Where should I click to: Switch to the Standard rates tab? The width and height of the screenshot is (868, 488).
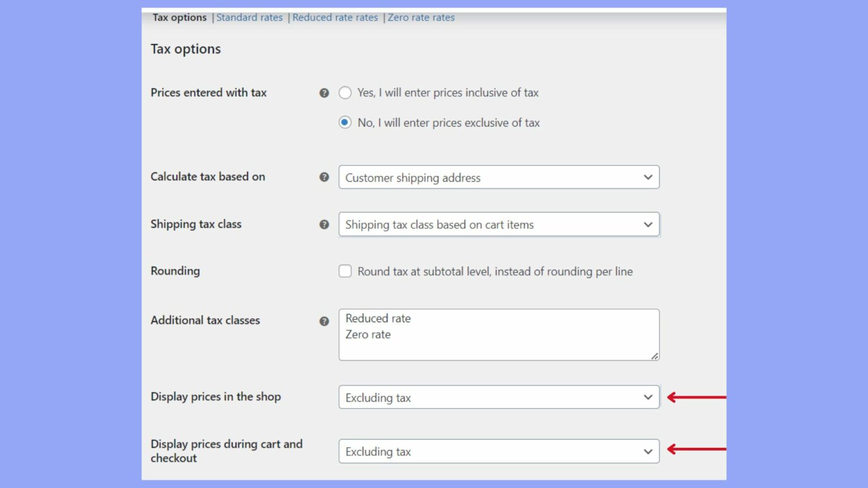(x=249, y=17)
